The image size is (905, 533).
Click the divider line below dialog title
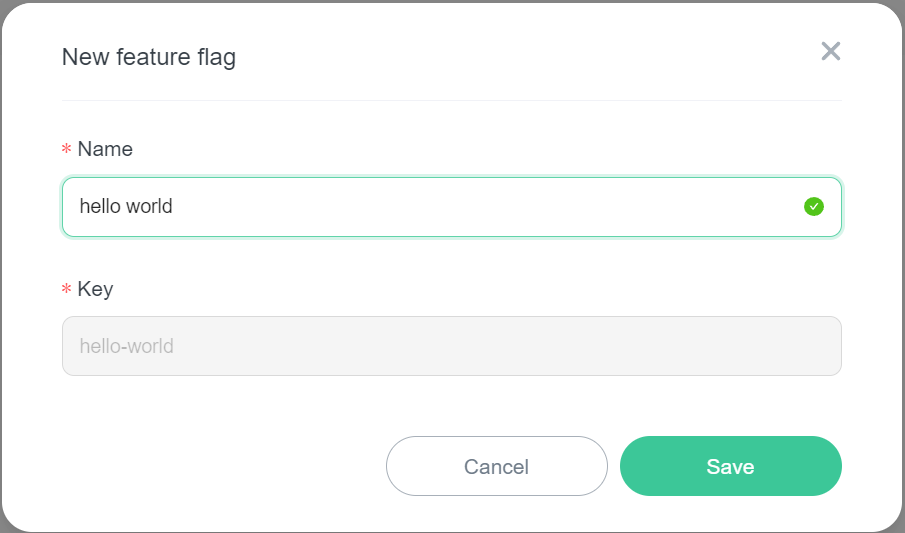[450, 100]
